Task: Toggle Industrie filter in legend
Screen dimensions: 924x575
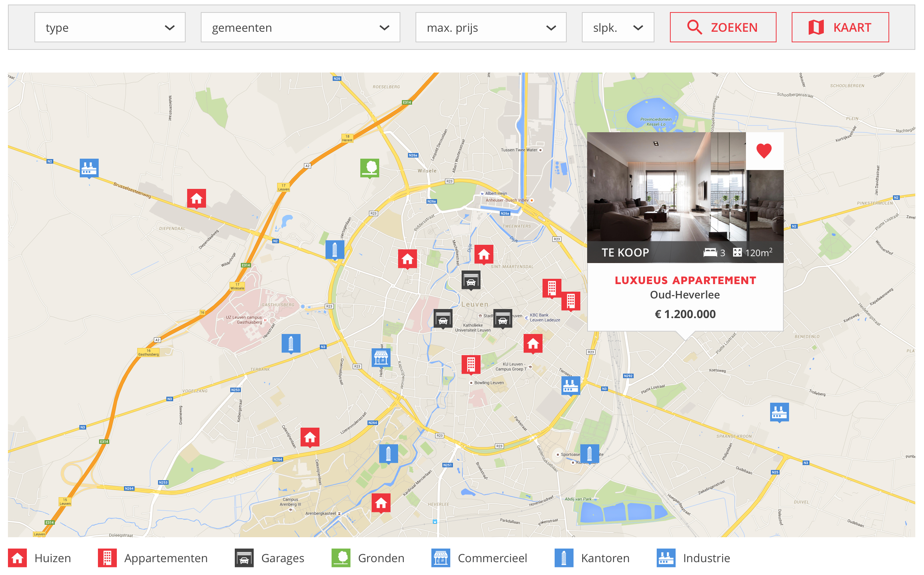Action: pos(693,558)
